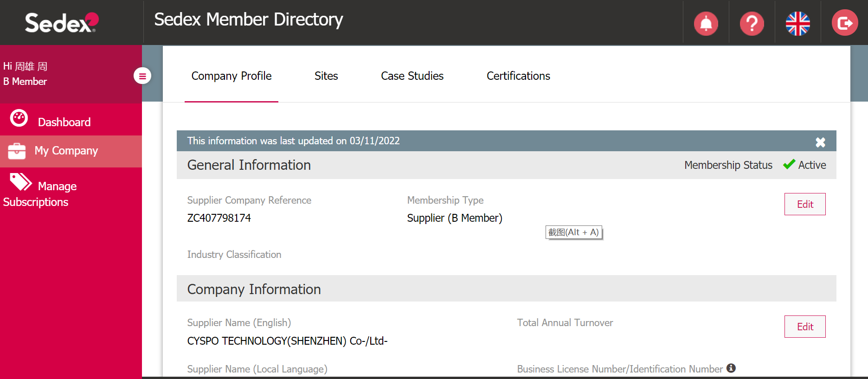The height and width of the screenshot is (379, 868).
Task: Click CYSPO TECHNOLOGY(SHENZHEN) supplier name
Action: click(287, 341)
